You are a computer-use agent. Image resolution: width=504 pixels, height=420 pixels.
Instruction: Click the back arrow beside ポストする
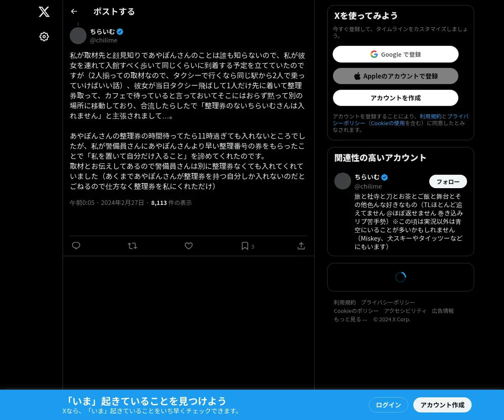point(74,11)
